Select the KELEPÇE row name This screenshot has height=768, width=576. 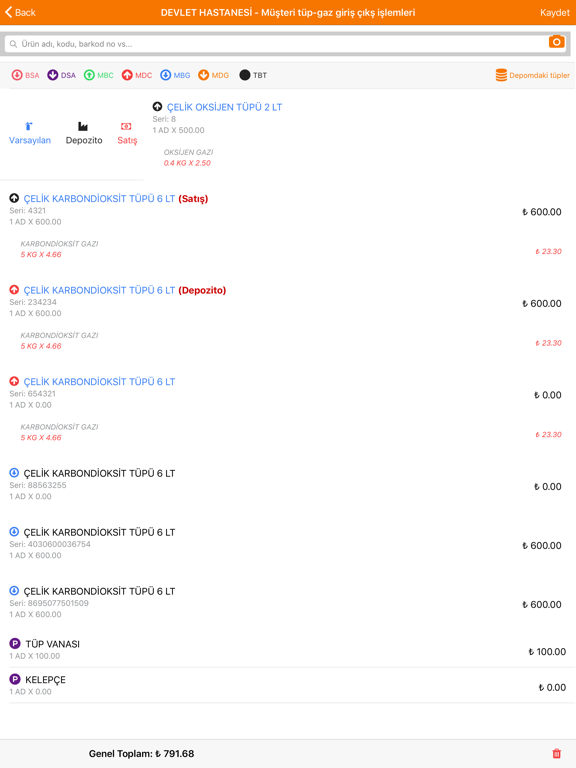coord(45,680)
